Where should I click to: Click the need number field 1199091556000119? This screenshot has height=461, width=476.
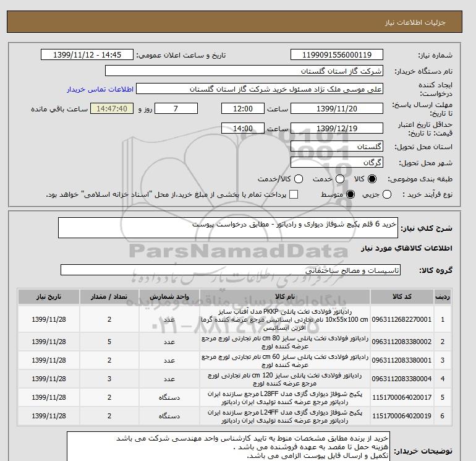[x=337, y=54]
